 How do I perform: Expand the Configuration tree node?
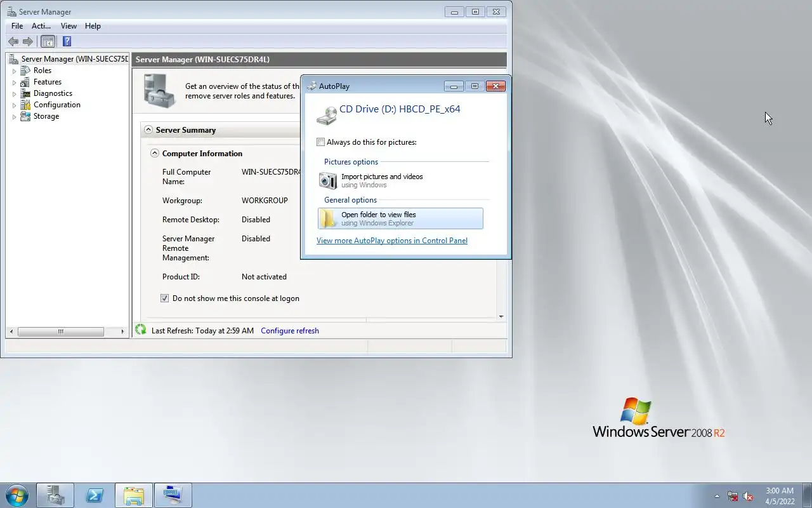(14, 105)
